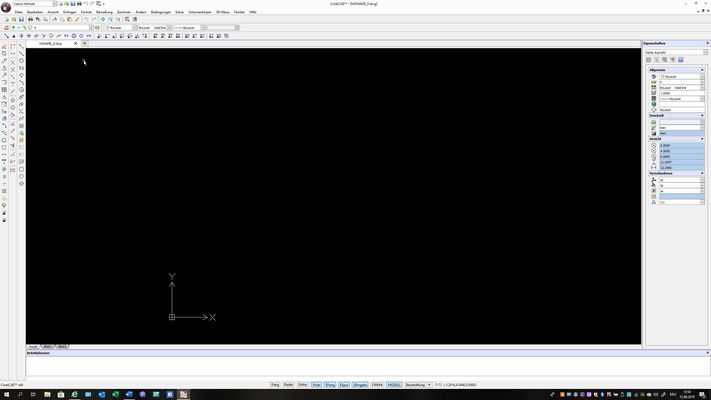Open the Layer Manager icon in the layer toolbar
This screenshot has width=711, height=400.
point(6,28)
